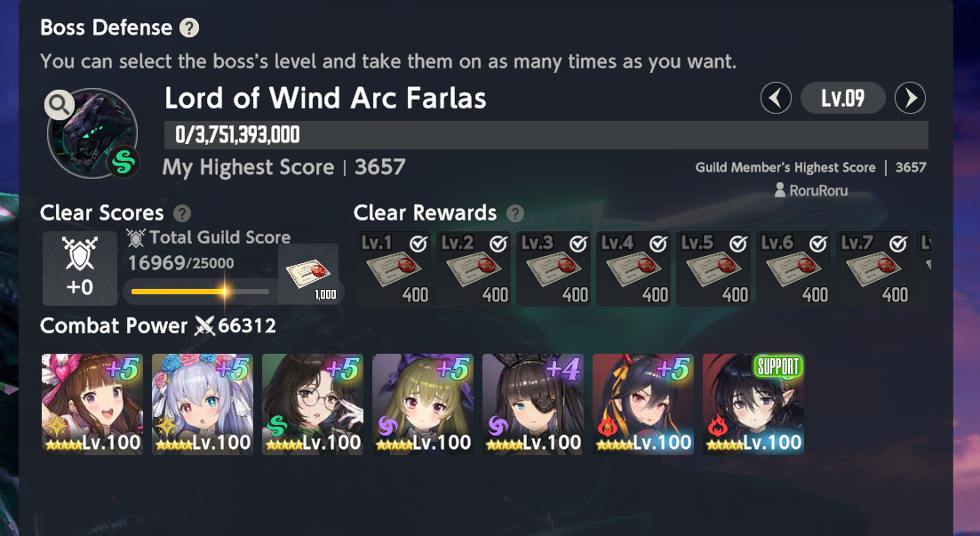Open the Clear Scores help icon
The image size is (980, 536).
182,214
